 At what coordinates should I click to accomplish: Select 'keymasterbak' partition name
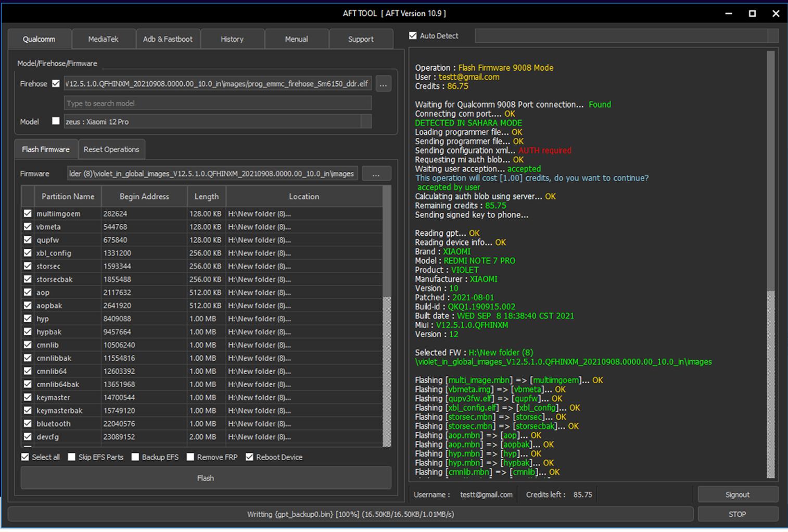pos(59,411)
